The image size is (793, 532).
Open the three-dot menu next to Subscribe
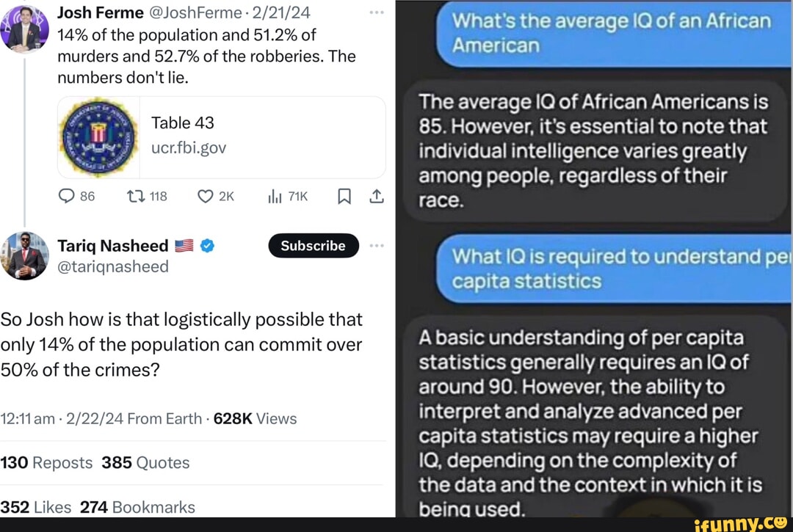[x=377, y=246]
